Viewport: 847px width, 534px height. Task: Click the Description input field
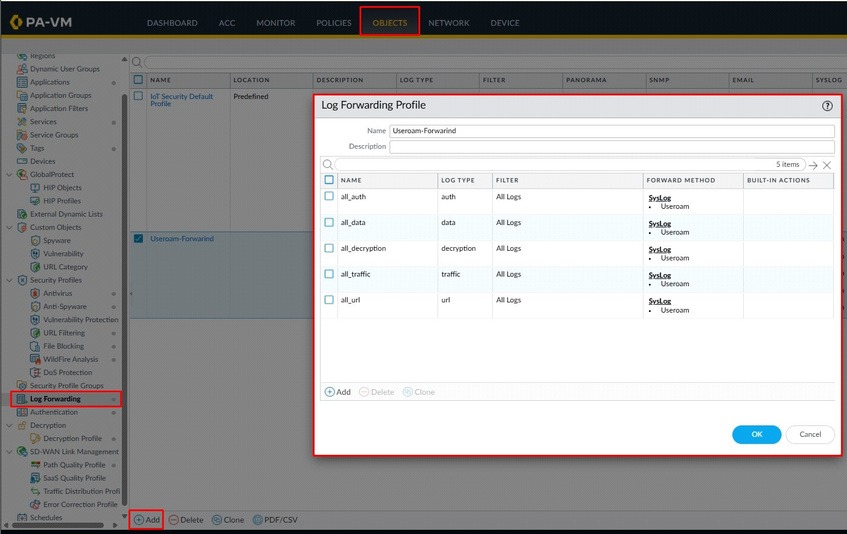611,146
